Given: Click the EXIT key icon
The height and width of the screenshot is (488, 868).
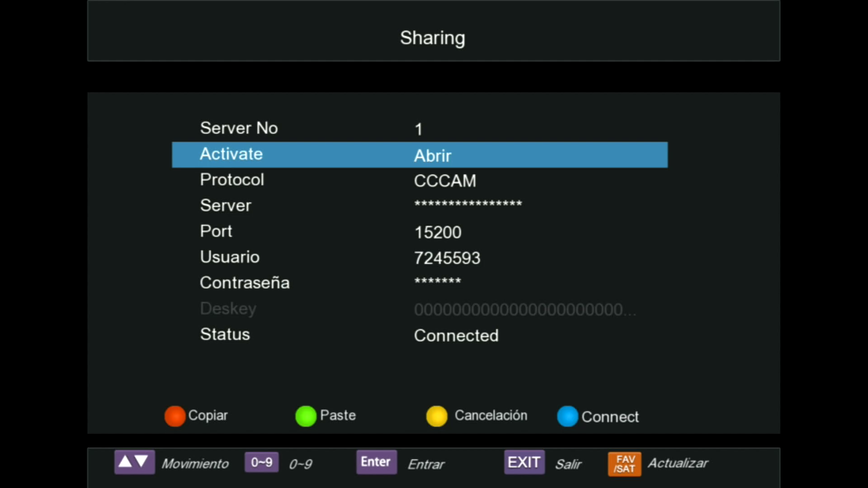Looking at the screenshot, I should 524,462.
